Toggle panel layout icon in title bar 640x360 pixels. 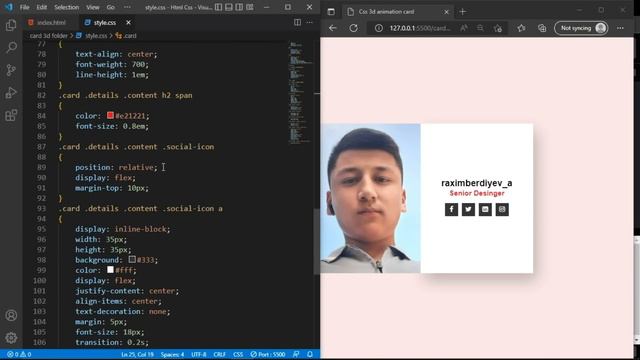pos(229,7)
